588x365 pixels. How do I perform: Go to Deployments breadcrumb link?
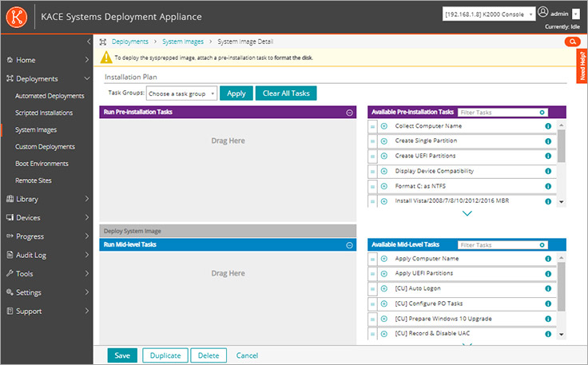[x=129, y=42]
